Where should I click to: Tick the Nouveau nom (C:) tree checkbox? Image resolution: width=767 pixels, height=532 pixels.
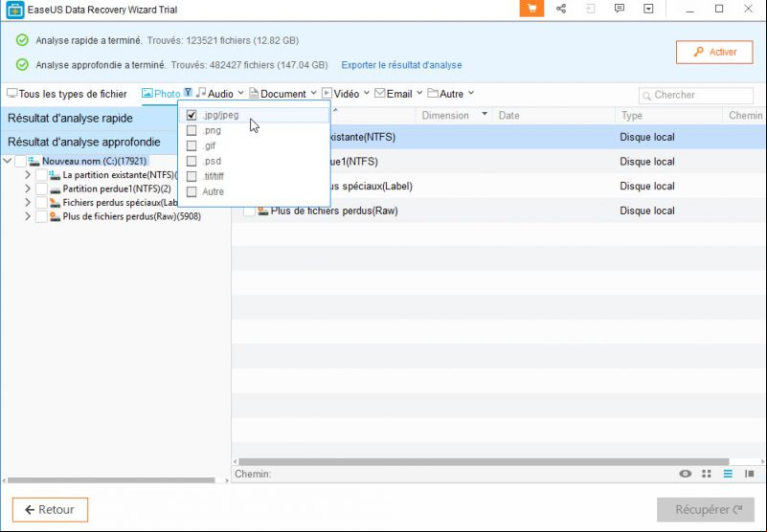[20, 161]
